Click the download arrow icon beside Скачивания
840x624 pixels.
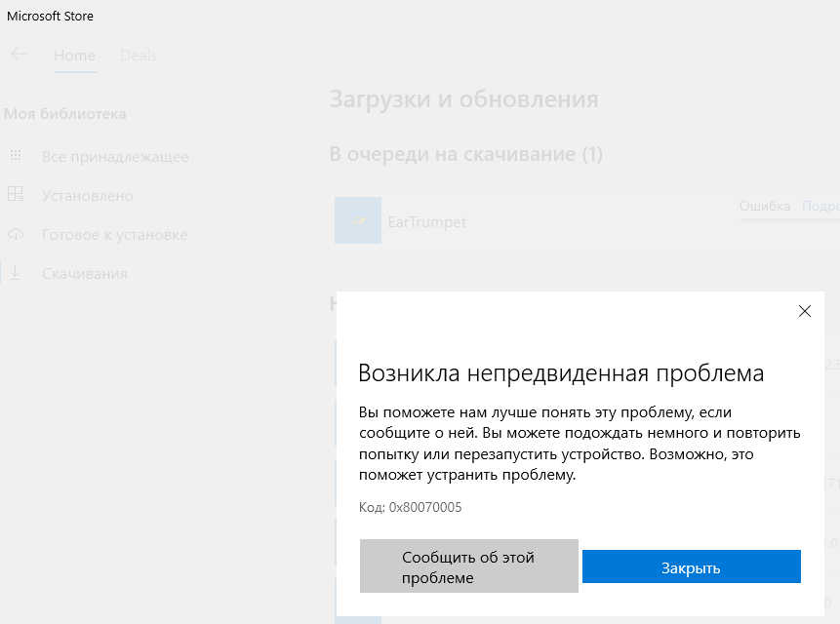(15, 272)
